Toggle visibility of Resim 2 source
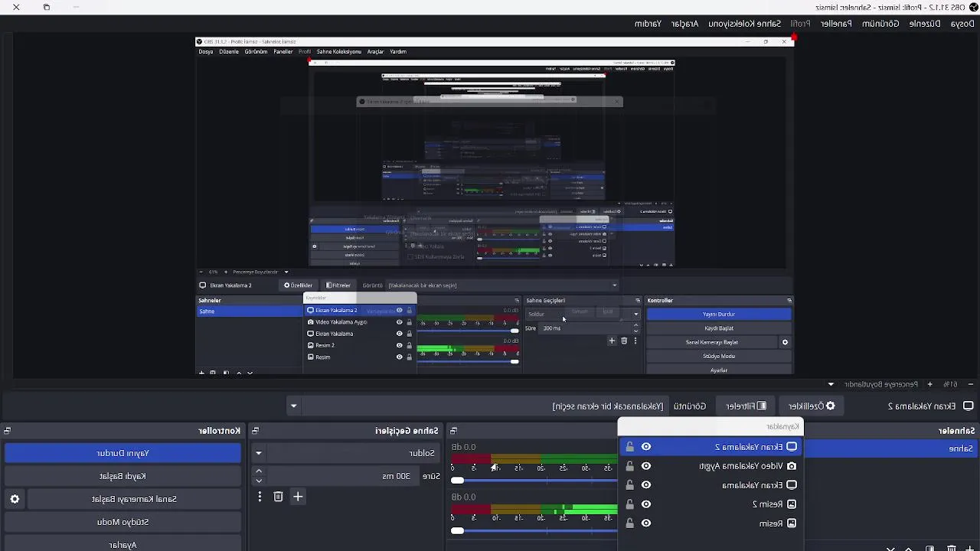 [646, 504]
